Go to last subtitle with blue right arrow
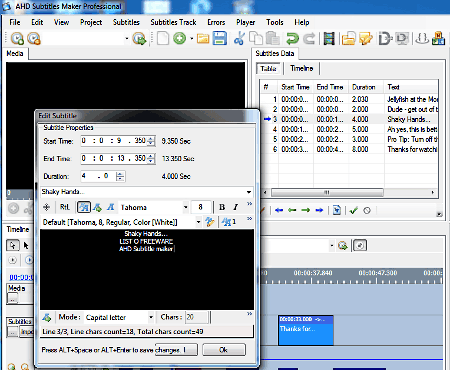The image size is (450, 370). 319,210
